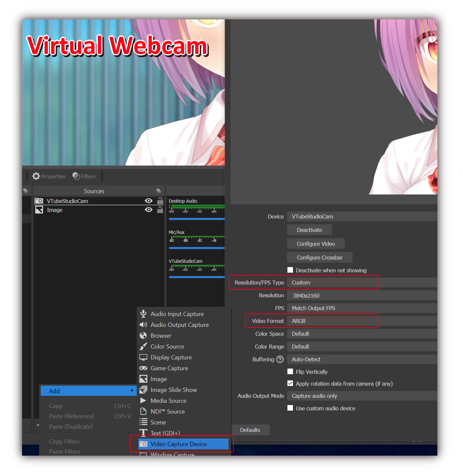Select the Audio Input Capture source type
Image resolution: width=463 pixels, height=476 pixels.
click(177, 314)
